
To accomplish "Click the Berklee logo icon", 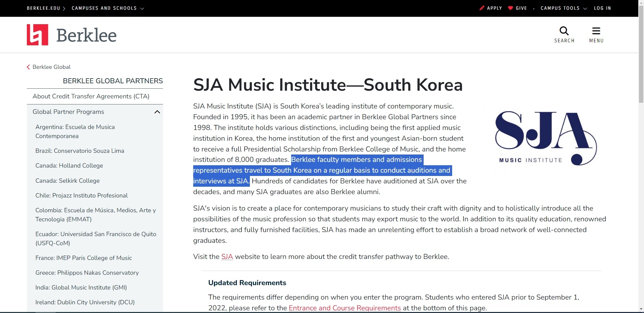I will (x=38, y=35).
